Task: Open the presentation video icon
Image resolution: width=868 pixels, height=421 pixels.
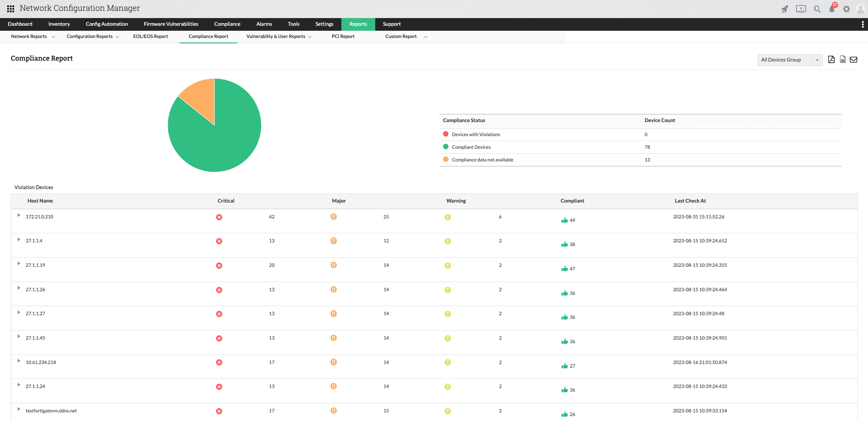Action: [x=801, y=9]
